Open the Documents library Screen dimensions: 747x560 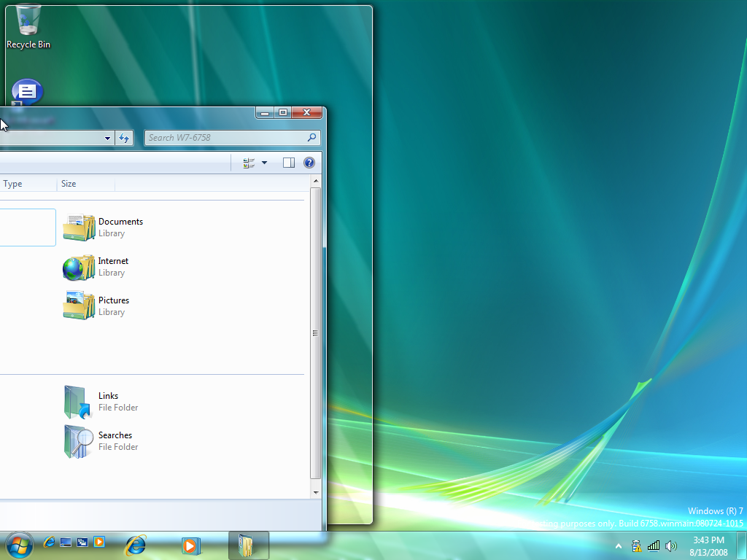pyautogui.click(x=79, y=227)
